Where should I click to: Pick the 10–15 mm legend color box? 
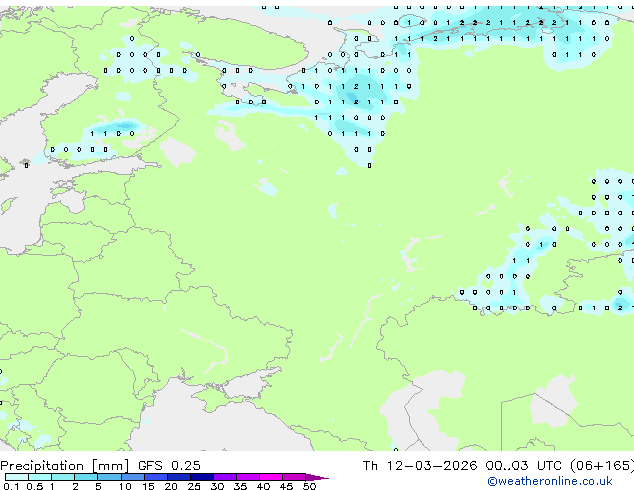pos(132,477)
